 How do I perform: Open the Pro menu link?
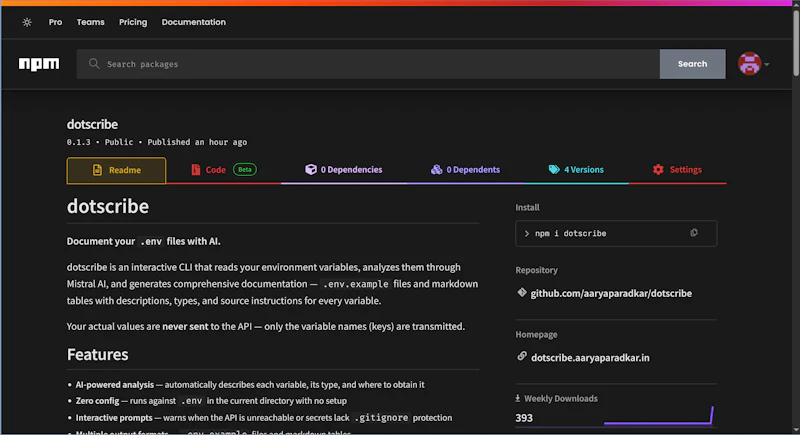(55, 22)
